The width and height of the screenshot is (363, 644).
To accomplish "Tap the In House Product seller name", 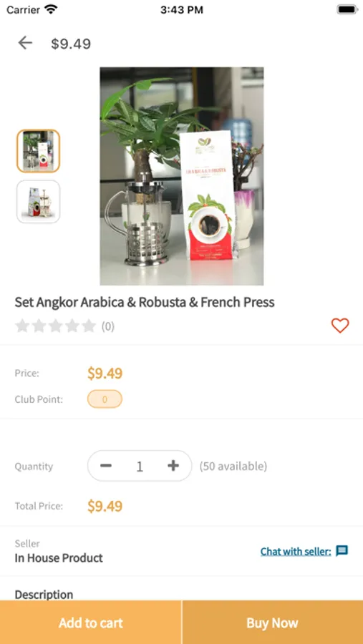I will pos(59,557).
